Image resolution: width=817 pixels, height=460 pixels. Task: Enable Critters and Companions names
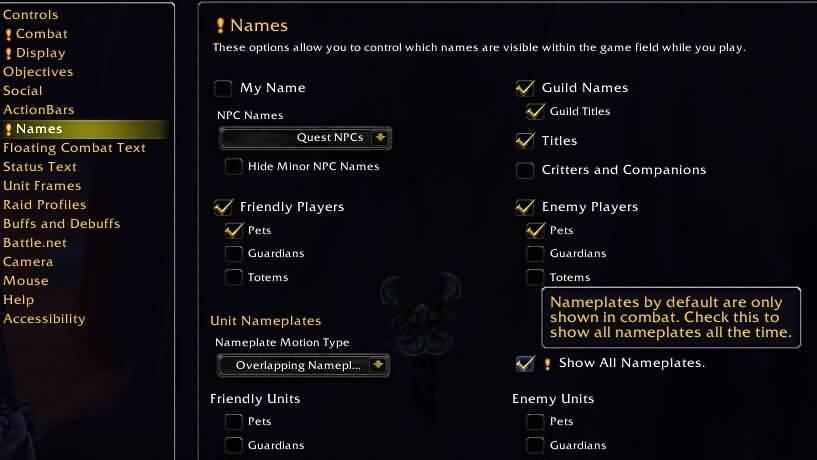click(x=525, y=170)
